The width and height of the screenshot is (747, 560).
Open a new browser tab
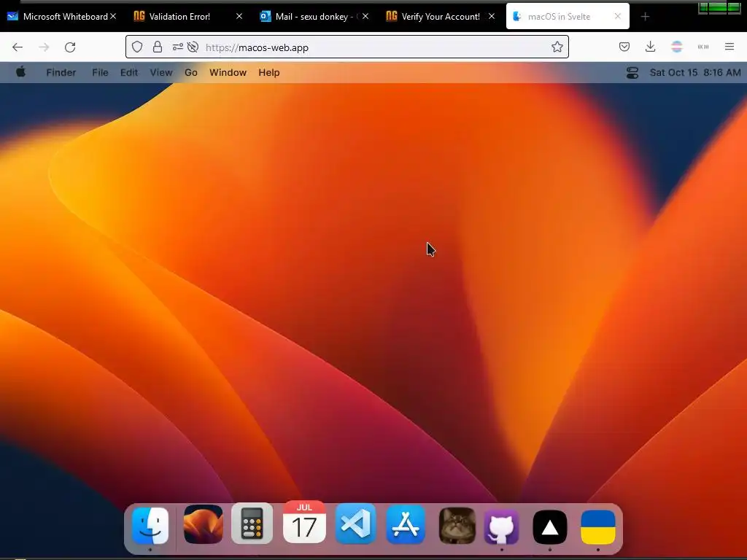[645, 17]
